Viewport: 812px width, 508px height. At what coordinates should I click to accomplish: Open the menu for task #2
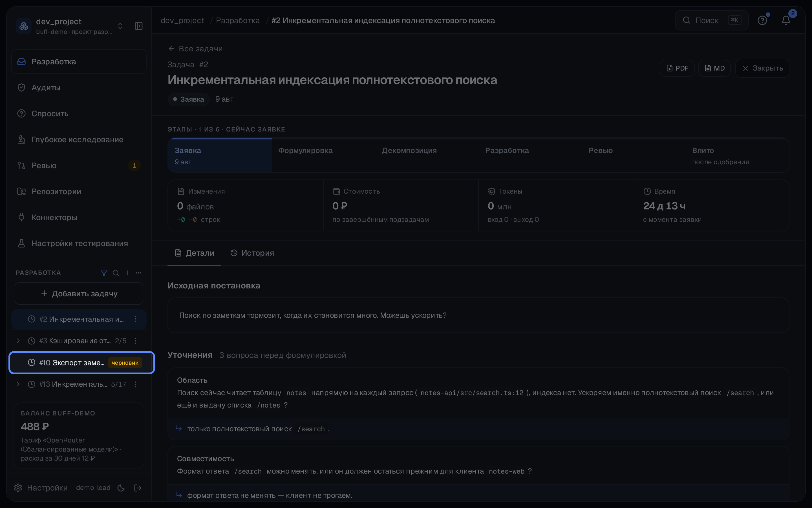click(135, 319)
